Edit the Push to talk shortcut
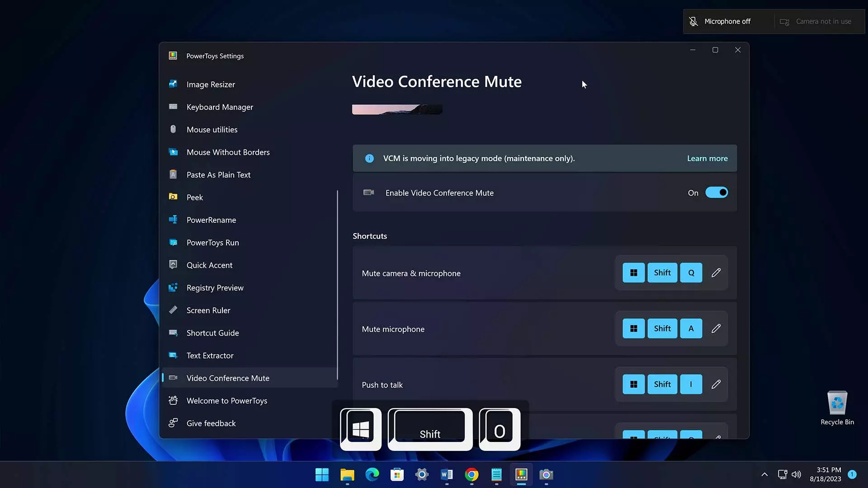 (x=716, y=385)
